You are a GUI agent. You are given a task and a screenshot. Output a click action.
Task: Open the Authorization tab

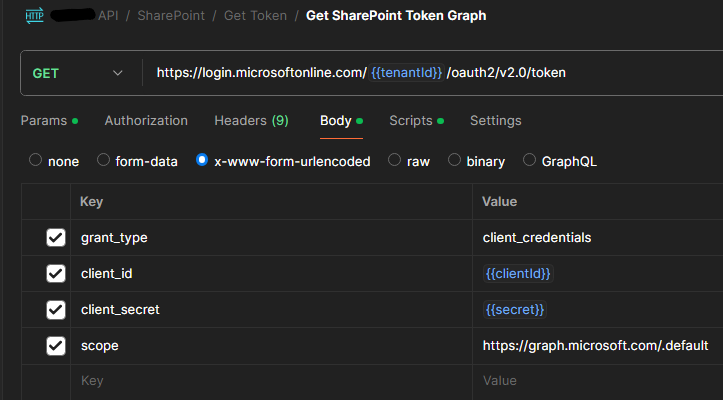pos(146,121)
